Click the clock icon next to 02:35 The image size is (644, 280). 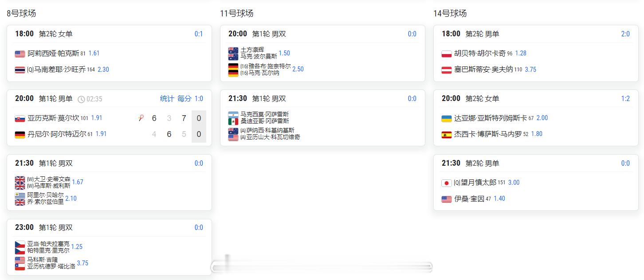pyautogui.click(x=81, y=99)
